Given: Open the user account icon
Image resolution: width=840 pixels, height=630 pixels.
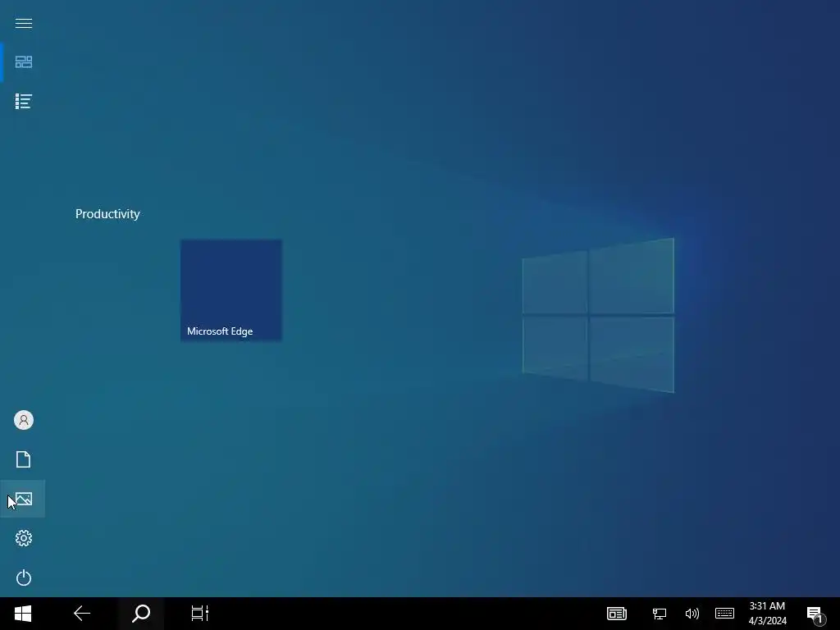Looking at the screenshot, I should 24,420.
